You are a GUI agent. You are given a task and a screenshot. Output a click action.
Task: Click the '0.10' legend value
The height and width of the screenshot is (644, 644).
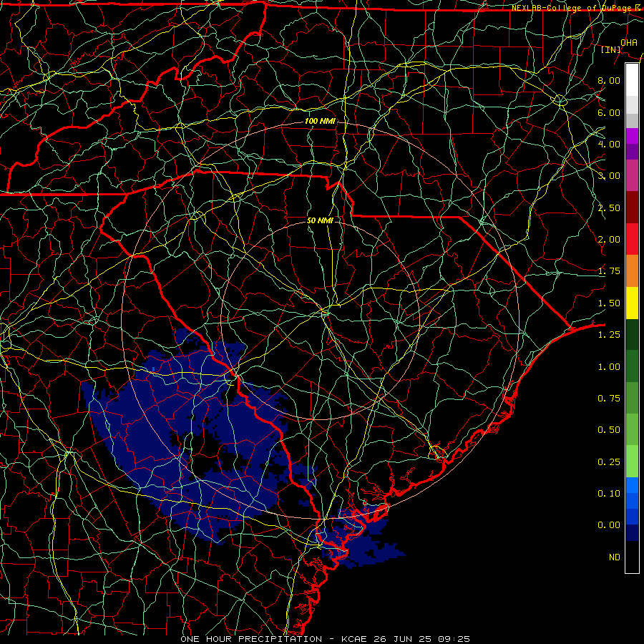(609, 493)
